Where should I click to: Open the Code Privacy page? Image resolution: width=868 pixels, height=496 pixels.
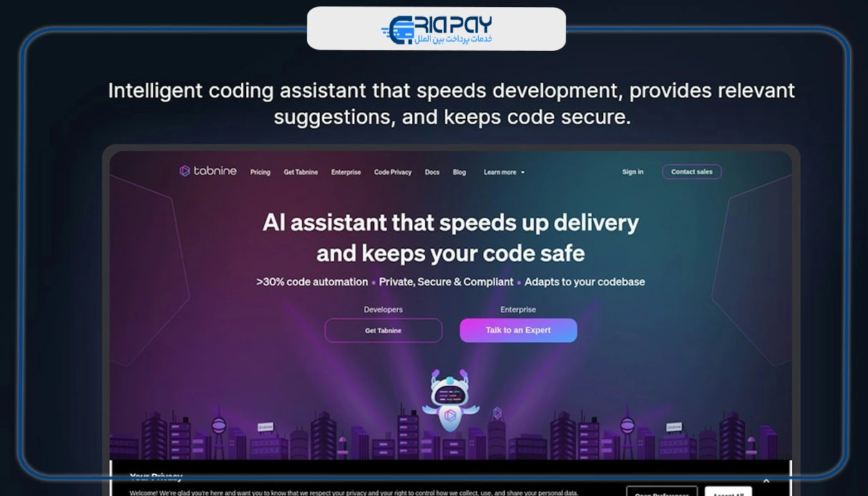[x=393, y=172]
